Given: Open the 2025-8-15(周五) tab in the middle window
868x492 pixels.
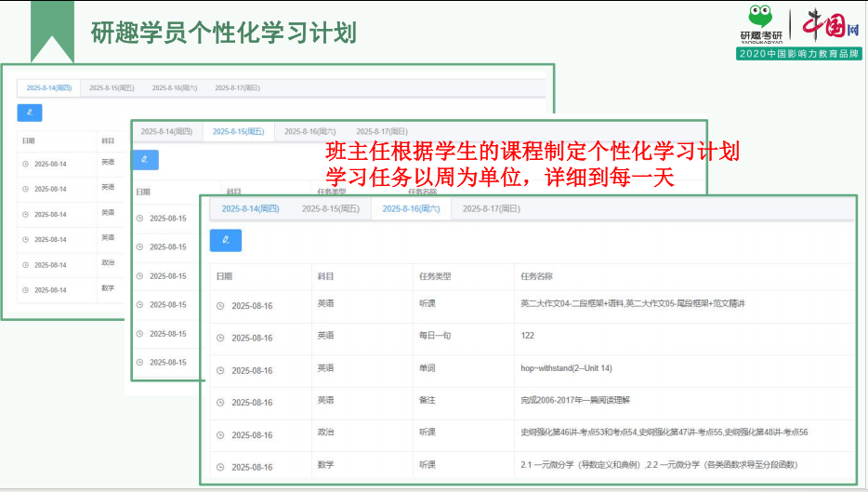Looking at the screenshot, I should 239,132.
